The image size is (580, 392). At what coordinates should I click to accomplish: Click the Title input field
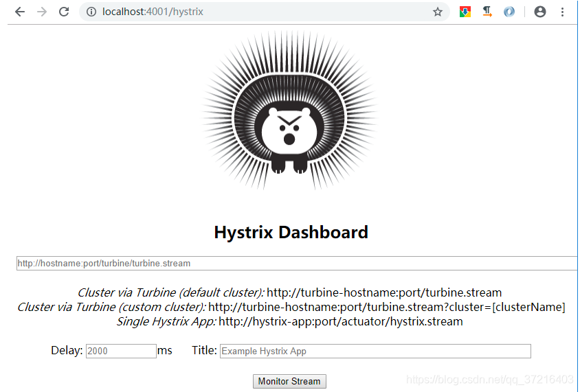point(375,351)
